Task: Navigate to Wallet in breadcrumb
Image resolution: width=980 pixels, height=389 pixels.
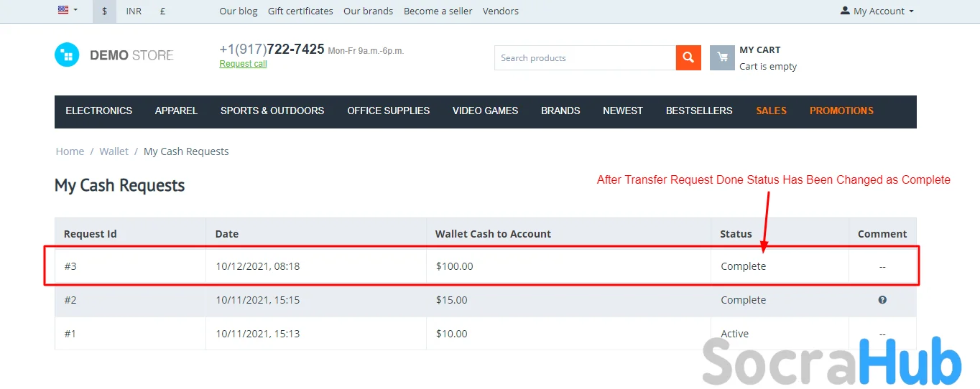Action: coord(114,151)
